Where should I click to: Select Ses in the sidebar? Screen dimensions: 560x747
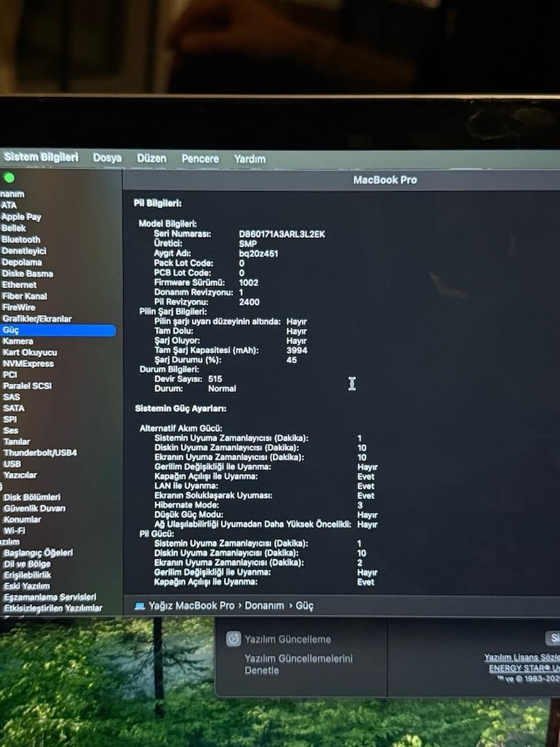pos(10,430)
